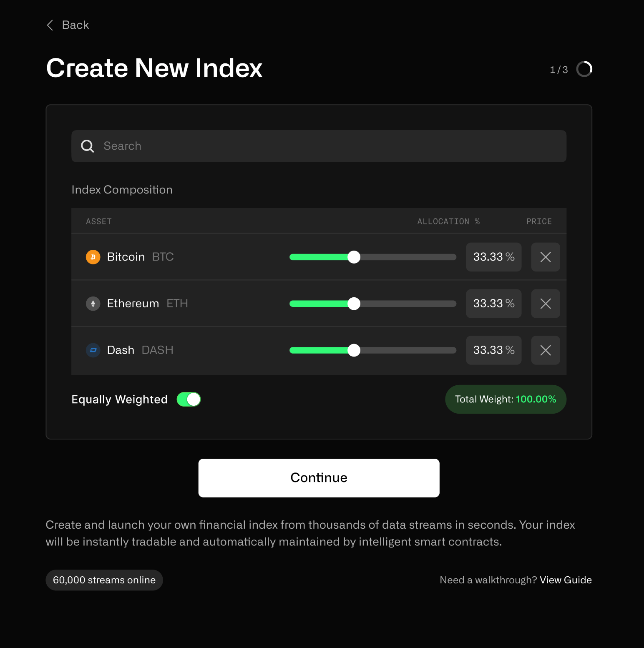Click the Dash coin icon

click(x=93, y=350)
